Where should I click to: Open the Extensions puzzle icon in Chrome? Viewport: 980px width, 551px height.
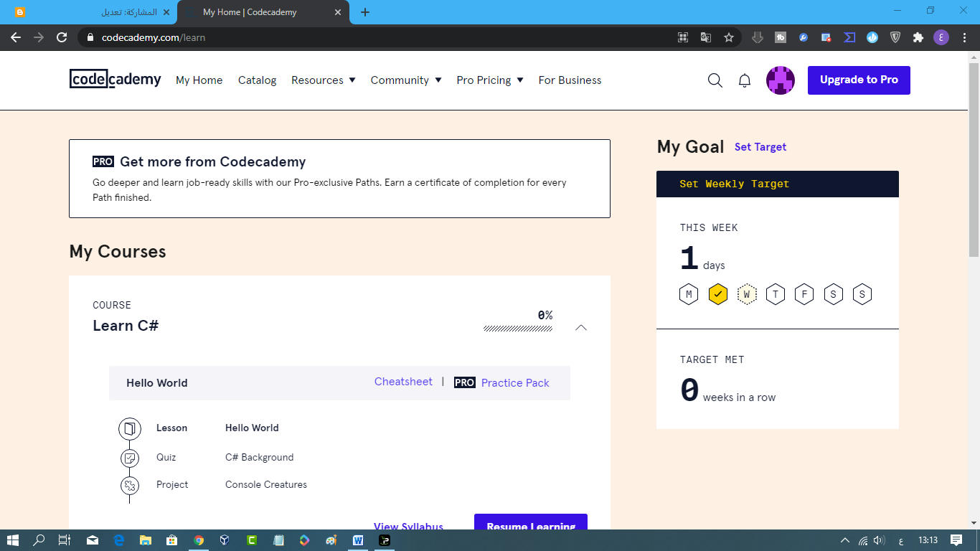(x=918, y=37)
